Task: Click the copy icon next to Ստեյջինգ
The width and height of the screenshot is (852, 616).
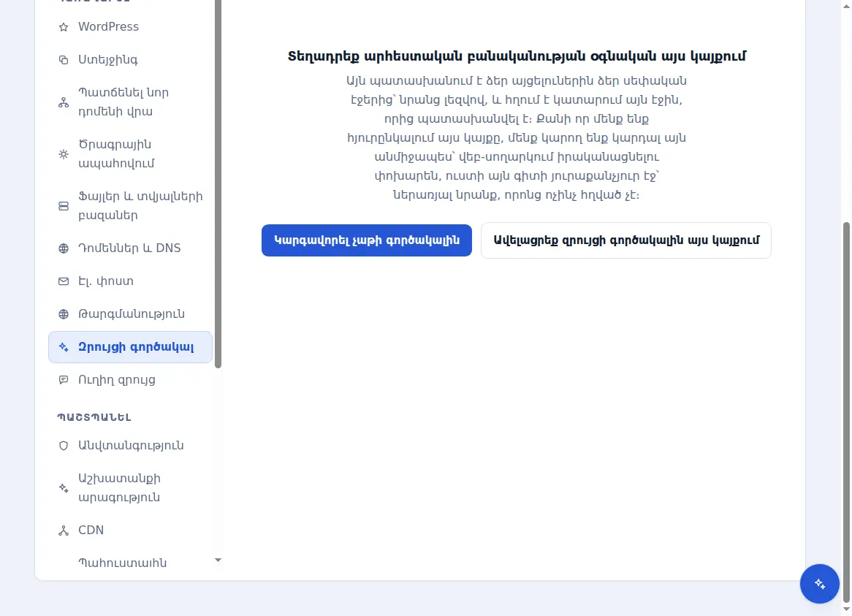Action: tap(64, 60)
